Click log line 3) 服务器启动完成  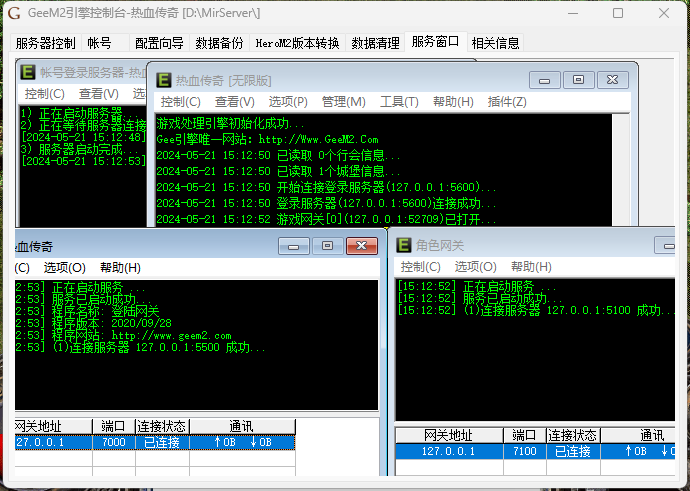79,149
